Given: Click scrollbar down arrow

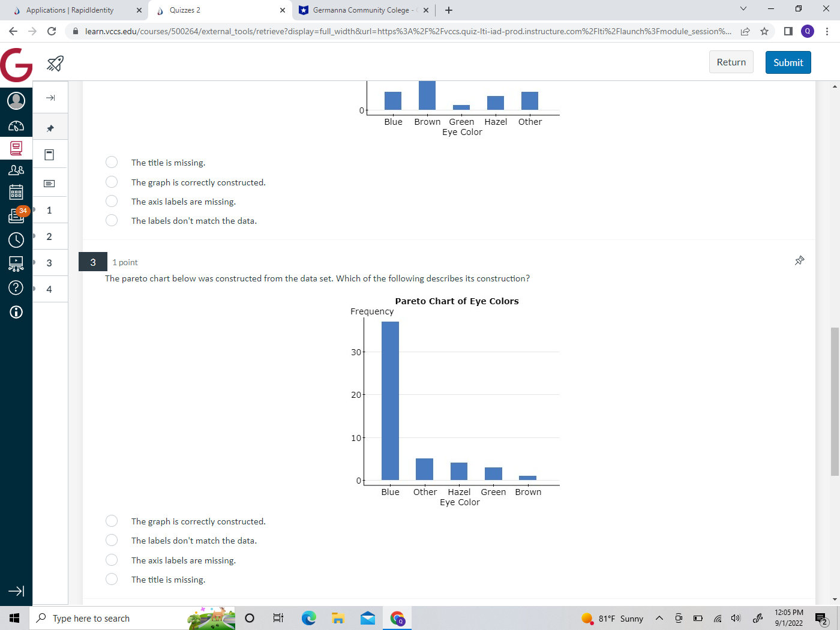Looking at the screenshot, I should [x=835, y=599].
